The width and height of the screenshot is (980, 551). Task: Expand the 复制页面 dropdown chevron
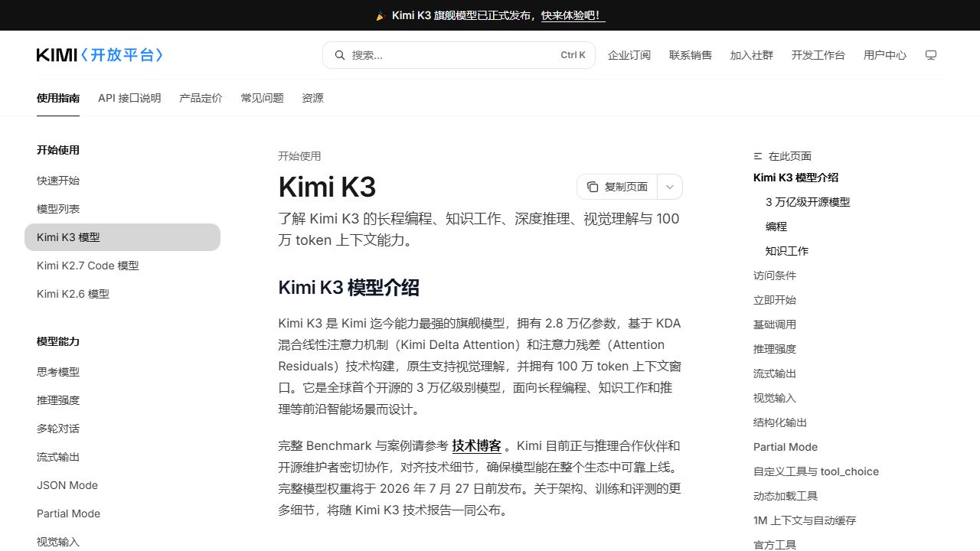coord(670,187)
